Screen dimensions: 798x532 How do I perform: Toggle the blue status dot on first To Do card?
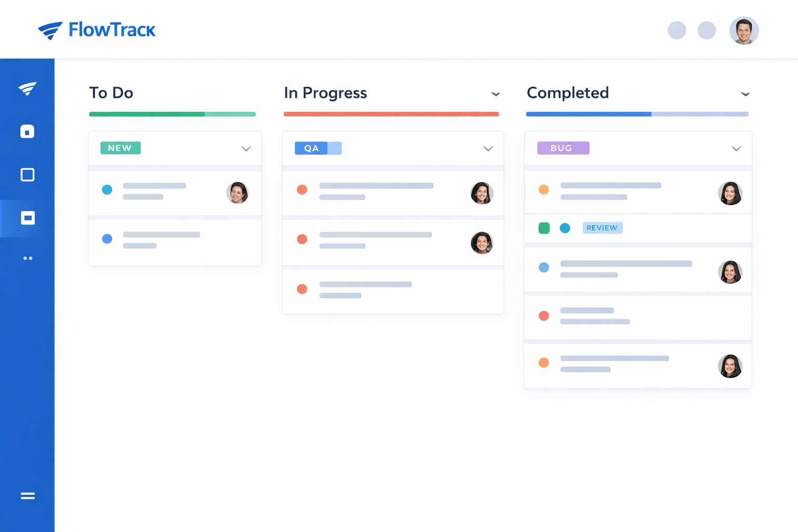click(x=107, y=190)
